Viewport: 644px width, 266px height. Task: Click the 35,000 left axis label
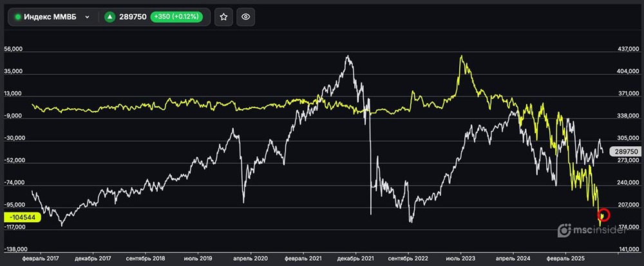[13, 71]
